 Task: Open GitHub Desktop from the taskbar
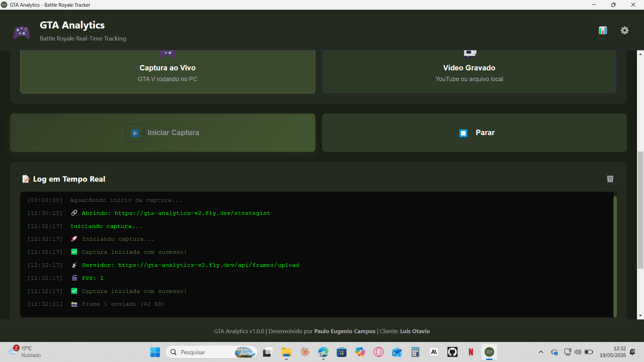pos(452,352)
